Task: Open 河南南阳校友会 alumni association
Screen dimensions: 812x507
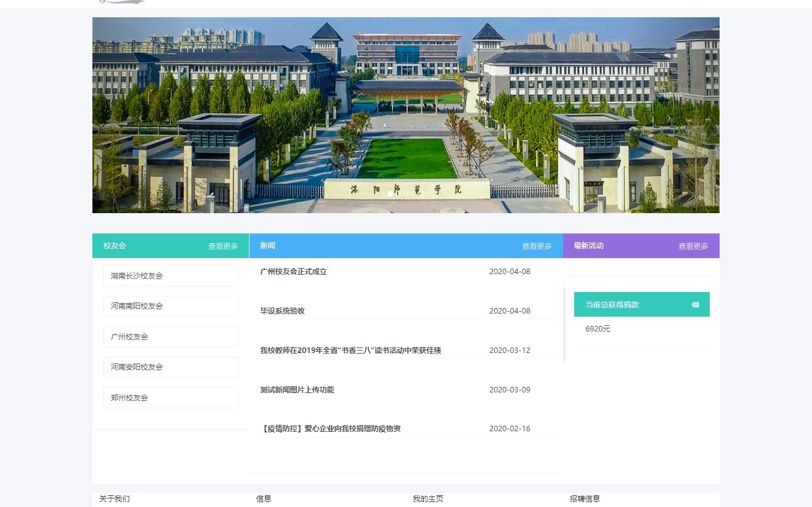Action: [x=171, y=306]
